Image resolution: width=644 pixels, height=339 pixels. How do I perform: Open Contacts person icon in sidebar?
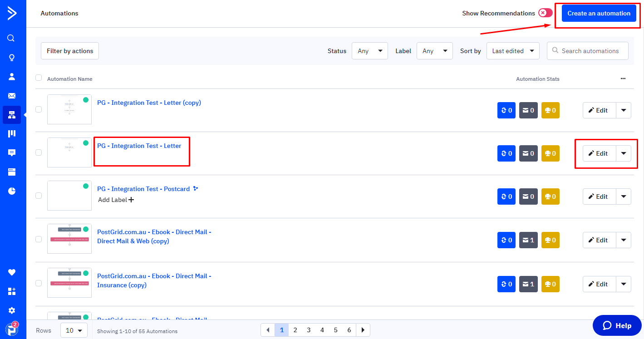(x=12, y=76)
